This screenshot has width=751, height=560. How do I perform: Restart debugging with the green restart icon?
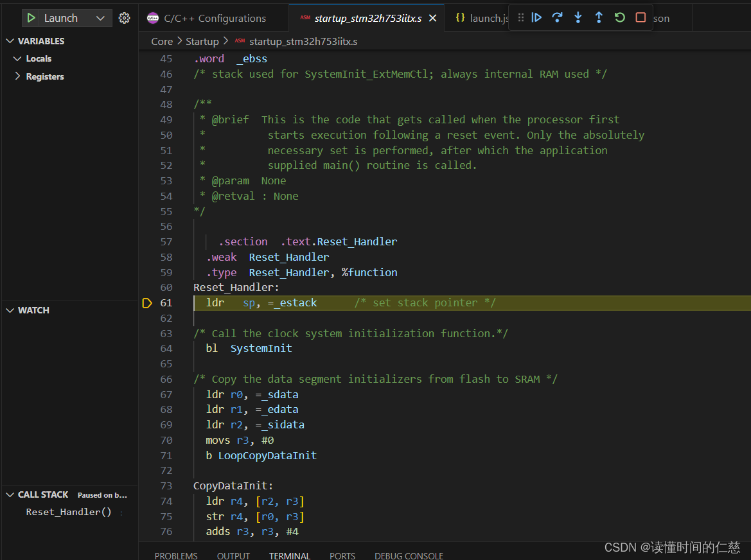tap(619, 17)
